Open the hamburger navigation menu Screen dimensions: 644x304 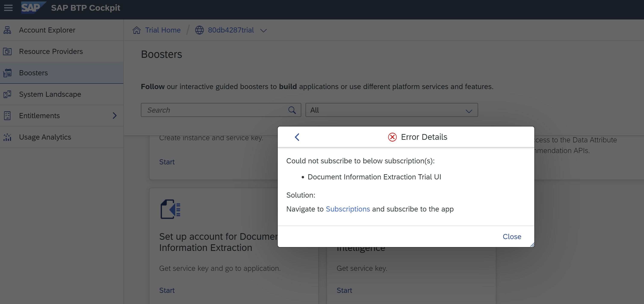(x=8, y=8)
